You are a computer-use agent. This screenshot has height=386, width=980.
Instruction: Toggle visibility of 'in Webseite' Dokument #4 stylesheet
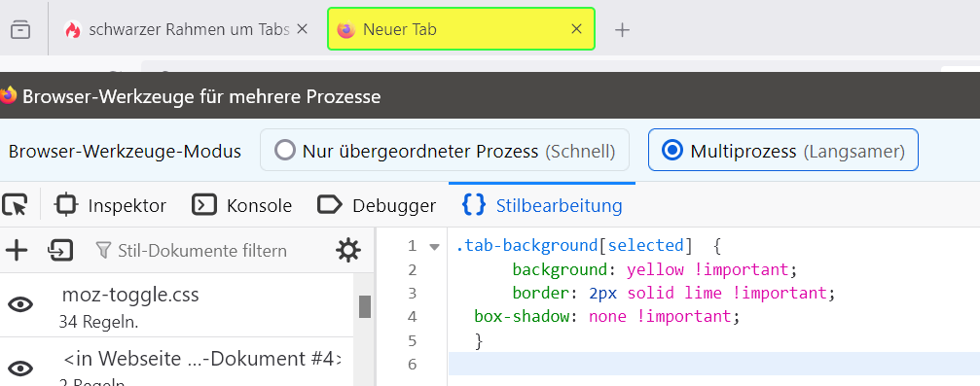pos(20,368)
